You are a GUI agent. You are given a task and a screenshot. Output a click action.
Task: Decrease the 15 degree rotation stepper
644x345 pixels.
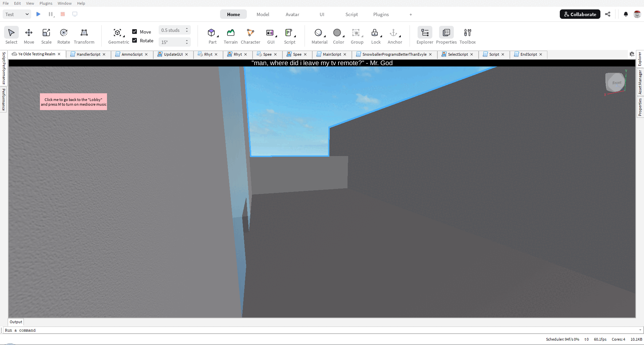187,44
